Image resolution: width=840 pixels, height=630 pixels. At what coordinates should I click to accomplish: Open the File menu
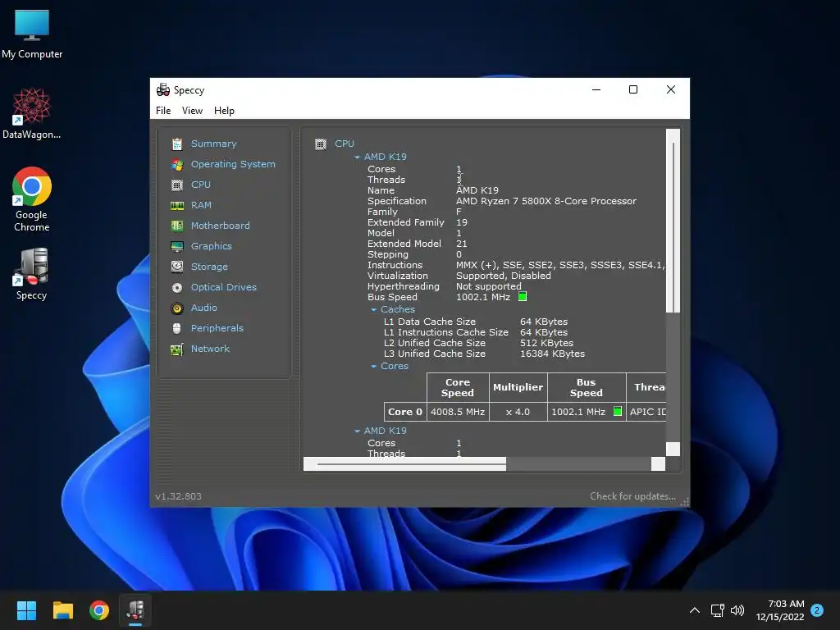(163, 111)
